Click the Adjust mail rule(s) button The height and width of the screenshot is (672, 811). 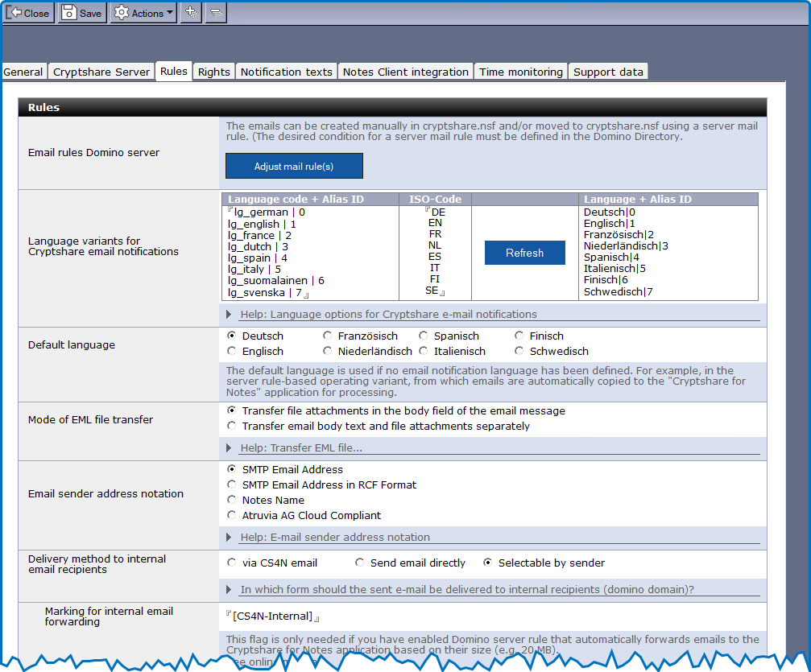[x=294, y=167]
